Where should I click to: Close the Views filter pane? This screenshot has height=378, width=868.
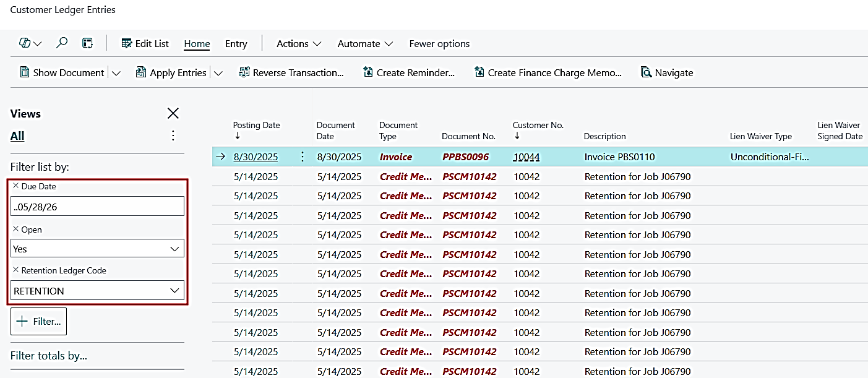[x=173, y=113]
